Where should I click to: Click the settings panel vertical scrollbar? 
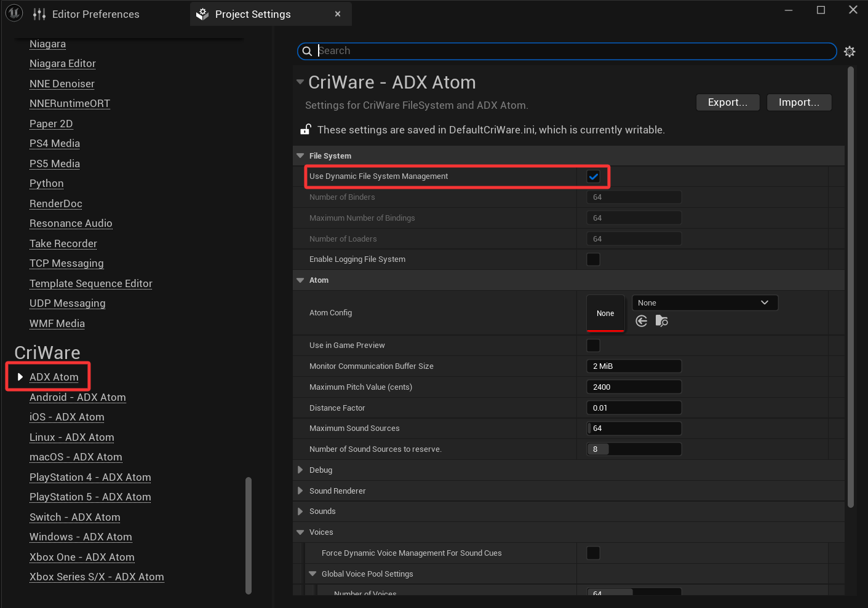851,287
